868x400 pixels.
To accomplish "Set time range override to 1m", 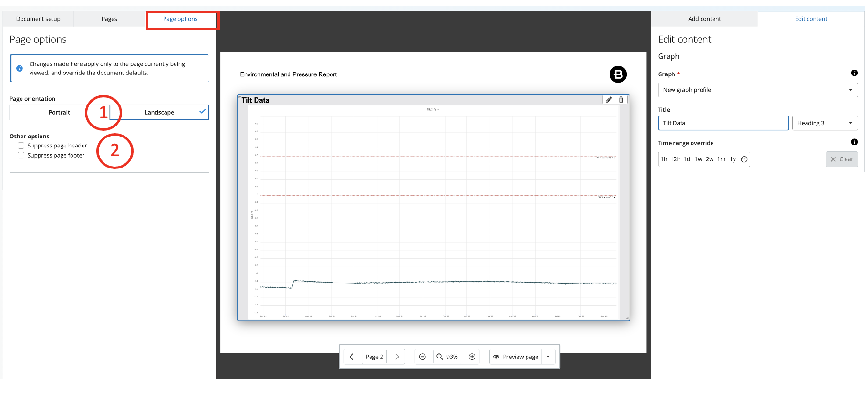I will point(721,159).
